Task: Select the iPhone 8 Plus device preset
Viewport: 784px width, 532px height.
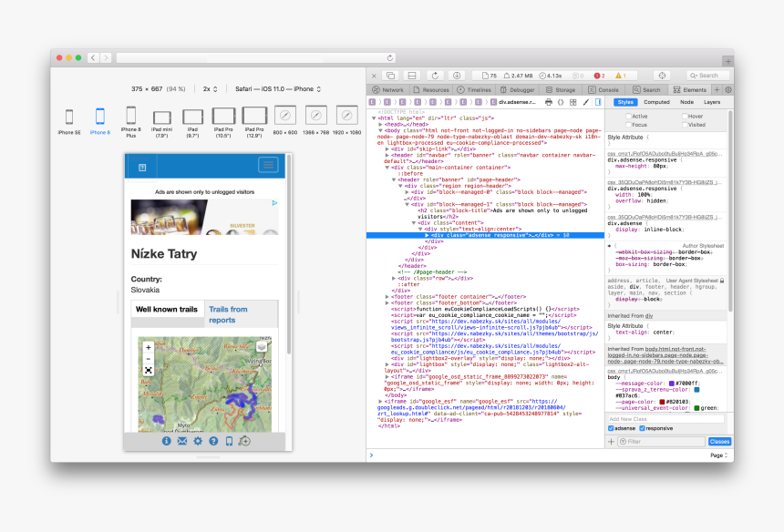Action: [131, 122]
